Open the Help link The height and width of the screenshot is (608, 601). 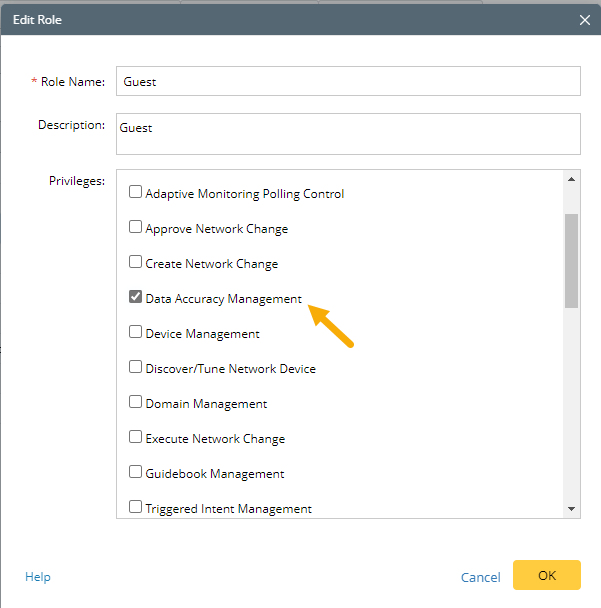[x=38, y=577]
